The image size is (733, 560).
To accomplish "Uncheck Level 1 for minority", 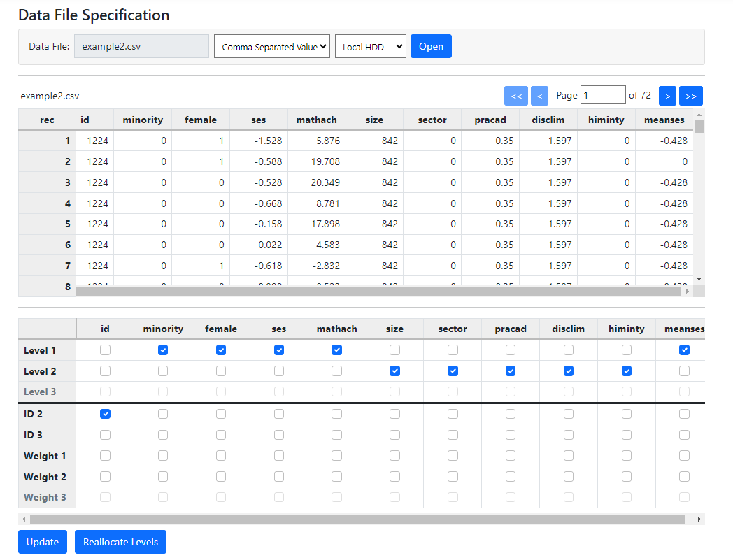I will point(163,350).
